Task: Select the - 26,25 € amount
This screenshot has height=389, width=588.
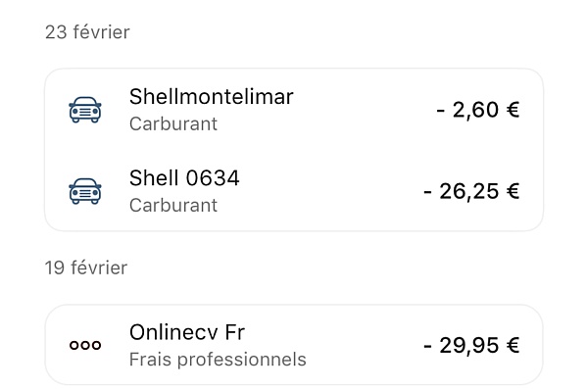Action: pyautogui.click(x=471, y=191)
